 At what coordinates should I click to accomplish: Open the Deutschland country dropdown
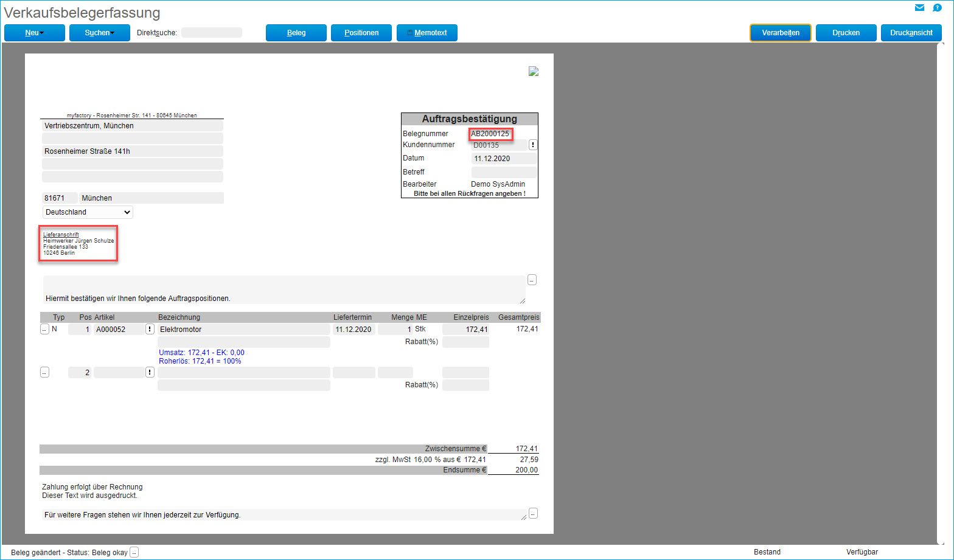[x=88, y=212]
